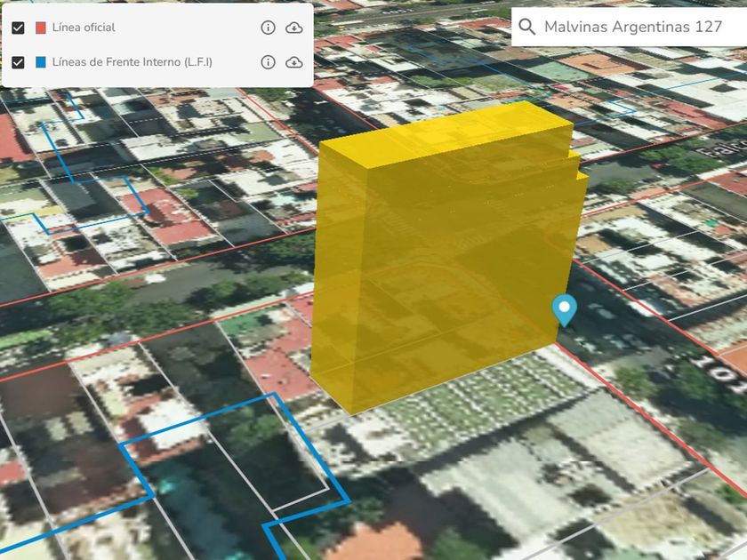Click the blue L.F.I. color swatch
The height and width of the screenshot is (560, 747).
pyautogui.click(x=41, y=62)
